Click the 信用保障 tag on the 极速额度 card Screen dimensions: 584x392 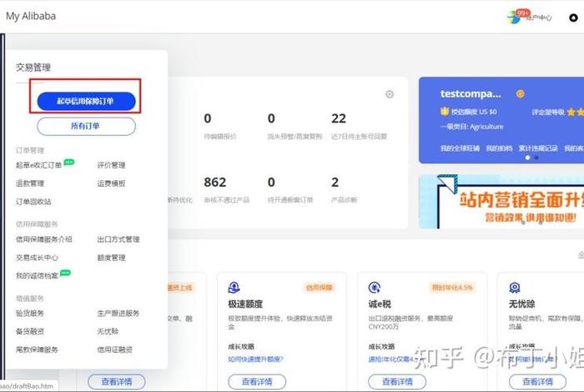(x=320, y=288)
